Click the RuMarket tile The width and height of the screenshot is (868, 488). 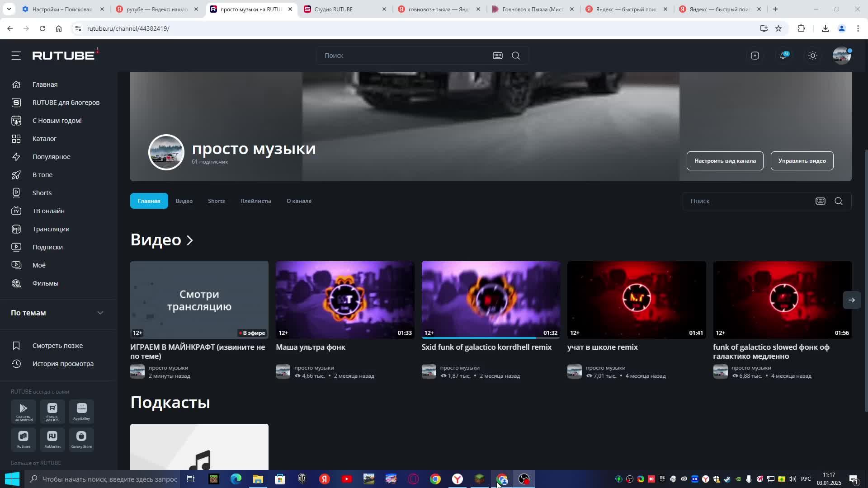pos(52,439)
